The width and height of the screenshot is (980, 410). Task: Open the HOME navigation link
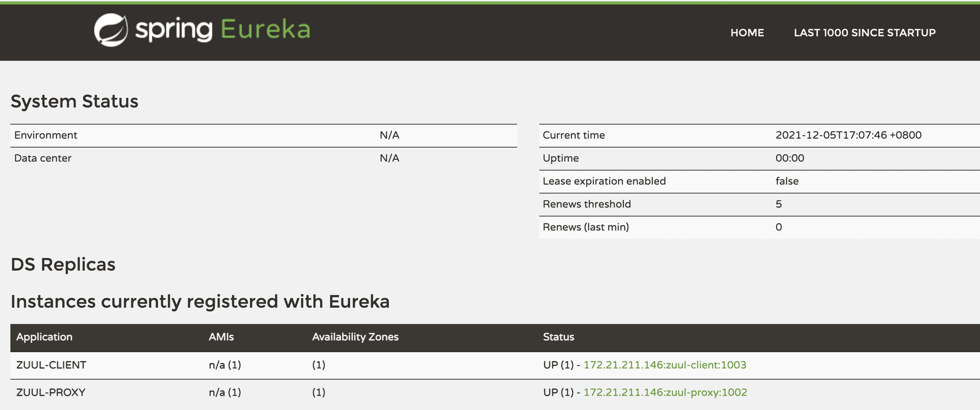[x=747, y=33]
